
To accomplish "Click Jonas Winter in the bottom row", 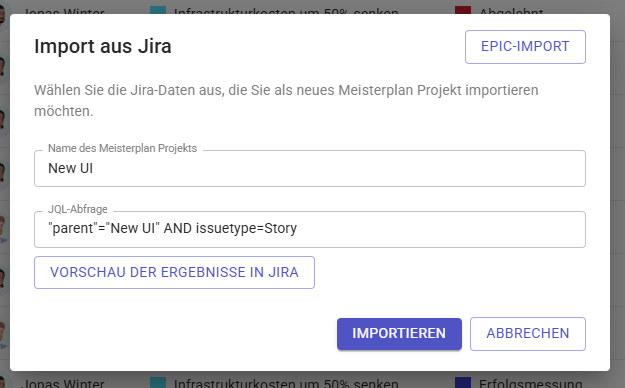I will pos(63,383).
